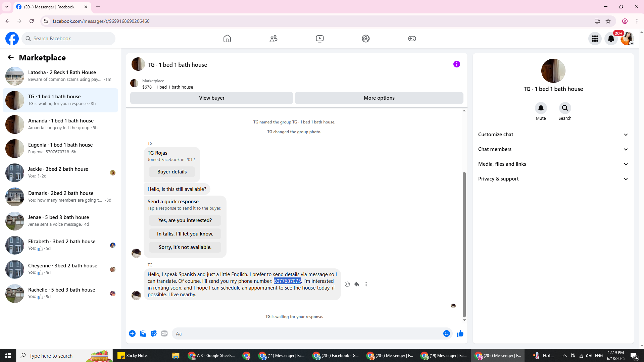This screenshot has height=362, width=644.
Task: Open Facebook Home icon
Action: (x=227, y=39)
